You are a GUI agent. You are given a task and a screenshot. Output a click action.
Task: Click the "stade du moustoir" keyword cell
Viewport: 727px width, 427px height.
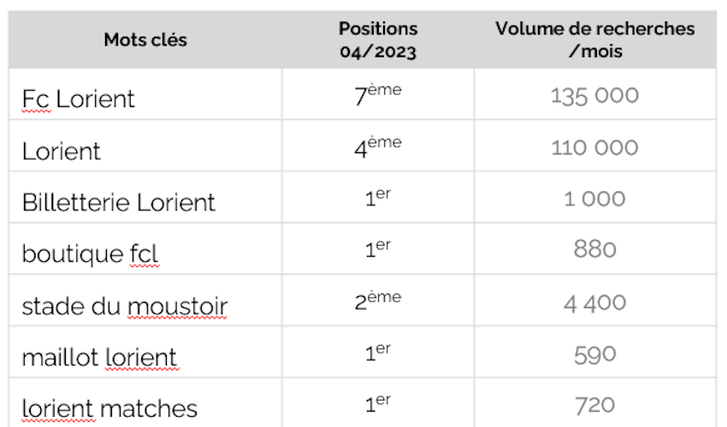[124, 305]
